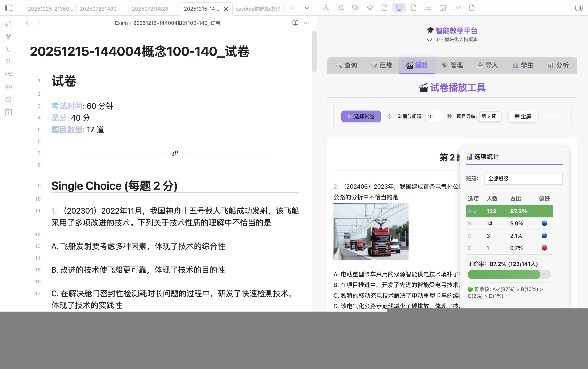Click the 自动播放间隔 interval input field
The image size is (588, 369).
tap(435, 116)
